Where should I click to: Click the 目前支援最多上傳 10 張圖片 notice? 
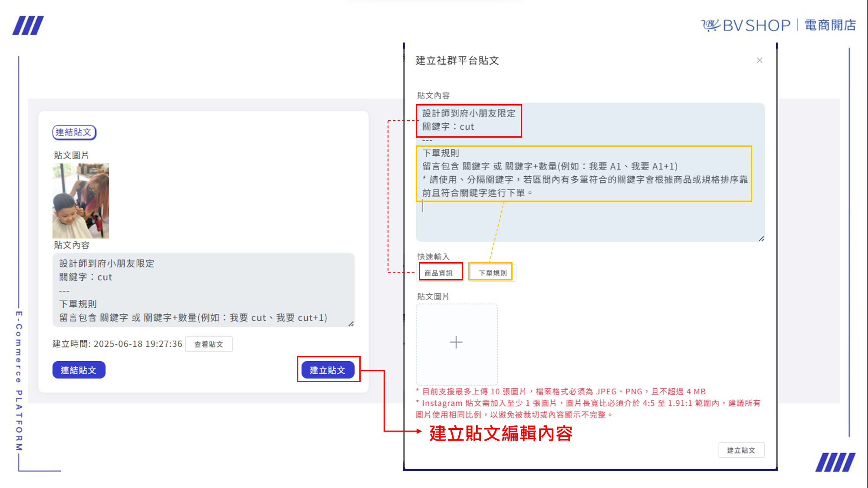561,392
